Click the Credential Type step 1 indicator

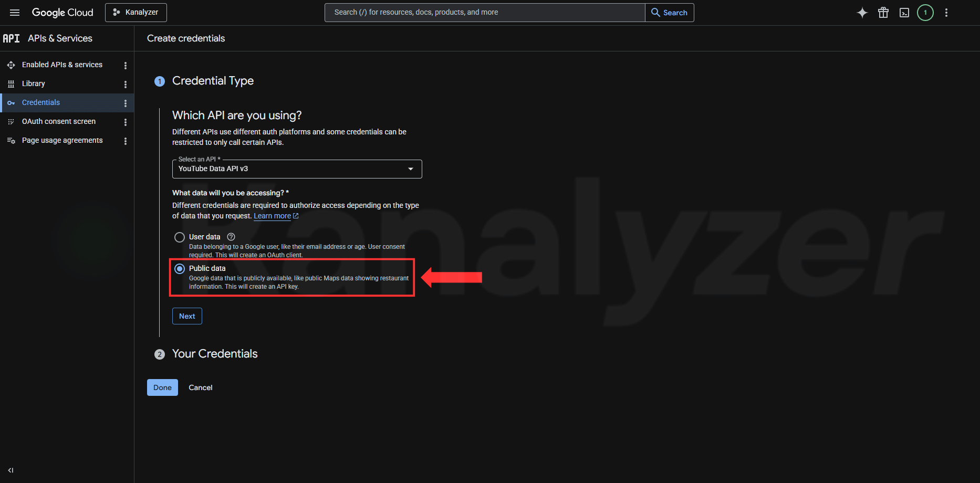click(x=160, y=81)
